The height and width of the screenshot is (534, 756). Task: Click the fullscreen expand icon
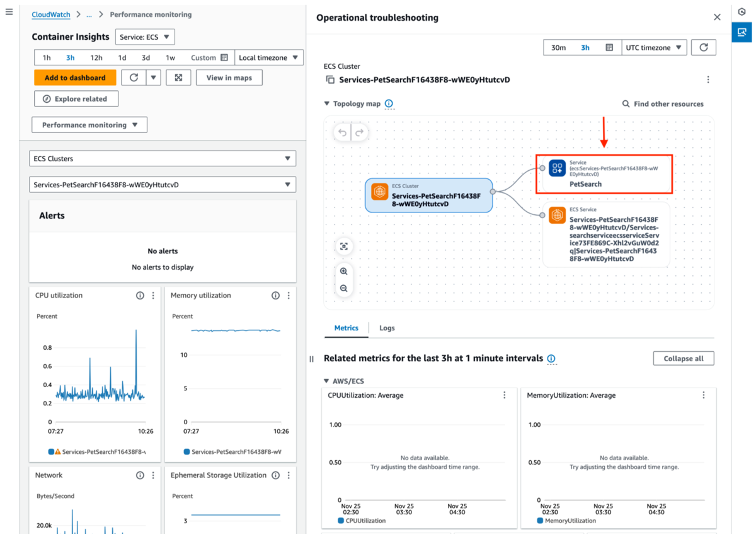[179, 78]
